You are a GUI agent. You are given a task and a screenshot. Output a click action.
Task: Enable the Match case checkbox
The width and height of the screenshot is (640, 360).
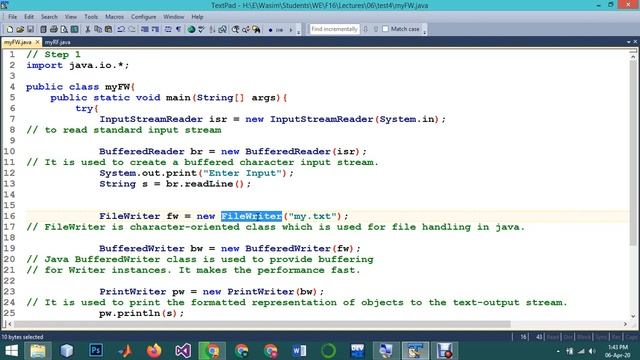[385, 29]
